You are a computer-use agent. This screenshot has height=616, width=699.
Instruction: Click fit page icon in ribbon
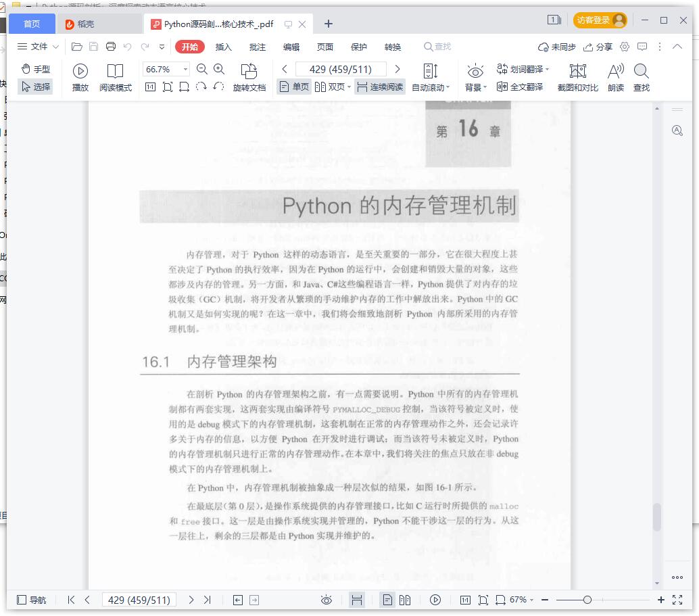pyautogui.click(x=168, y=87)
